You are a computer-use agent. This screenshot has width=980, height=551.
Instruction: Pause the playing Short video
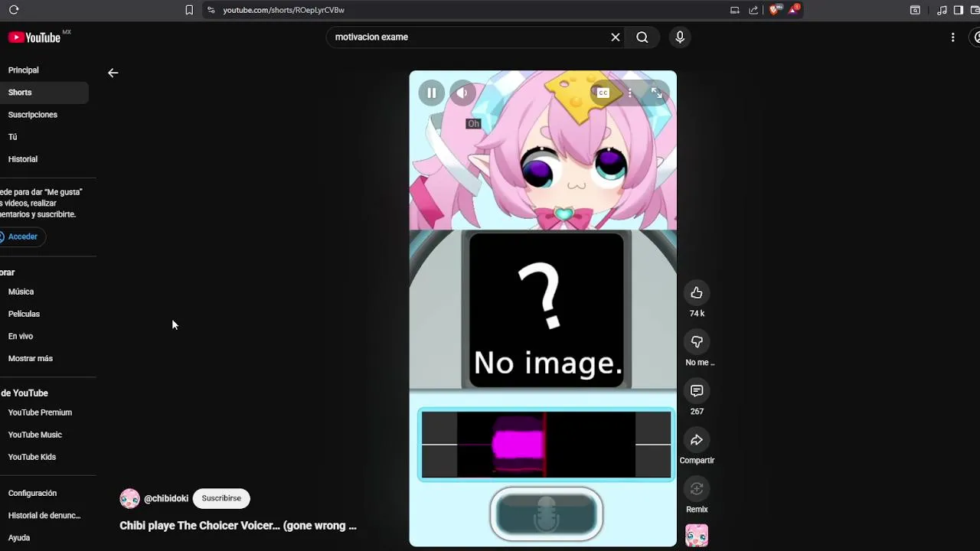431,93
